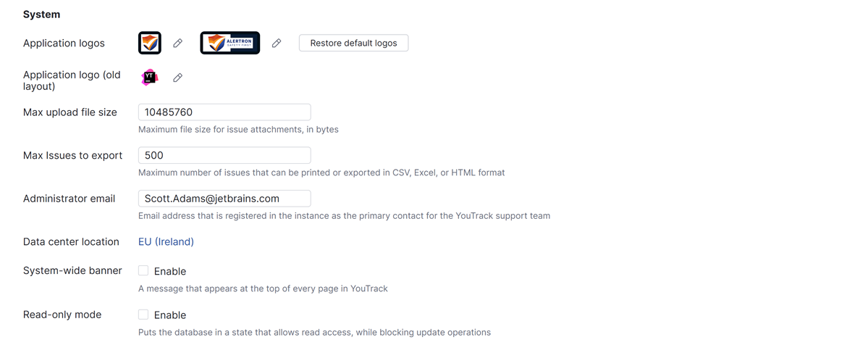The width and height of the screenshot is (868, 353).
Task: Edit the old layout application logo
Action: click(x=177, y=78)
